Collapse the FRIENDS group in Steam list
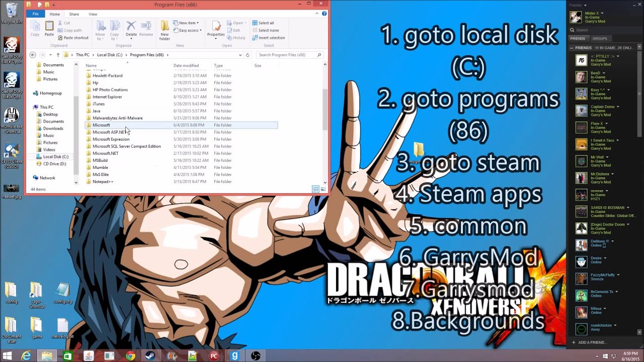This screenshot has height=362, width=644. (572, 48)
